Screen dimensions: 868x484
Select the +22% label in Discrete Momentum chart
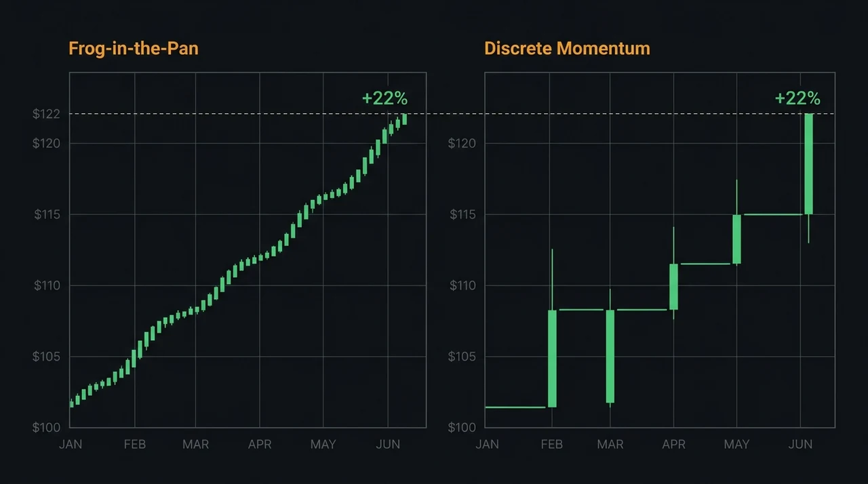tap(797, 98)
